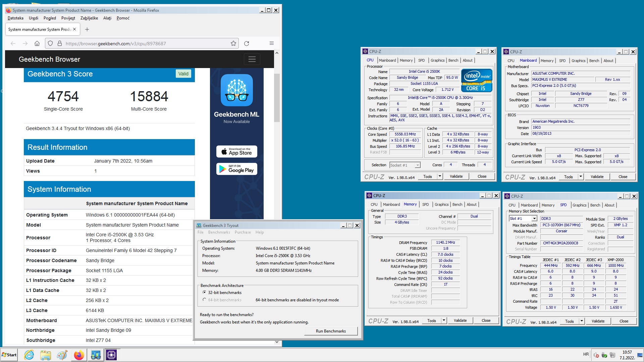Click the page scrollbar down arrow
This screenshot has width=644, height=362.
[x=277, y=342]
